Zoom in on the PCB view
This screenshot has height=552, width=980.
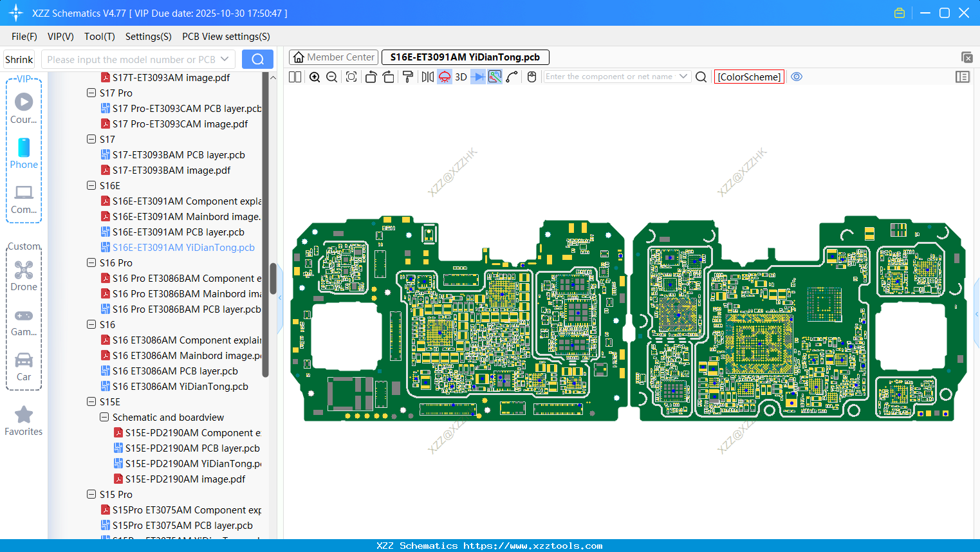click(315, 77)
